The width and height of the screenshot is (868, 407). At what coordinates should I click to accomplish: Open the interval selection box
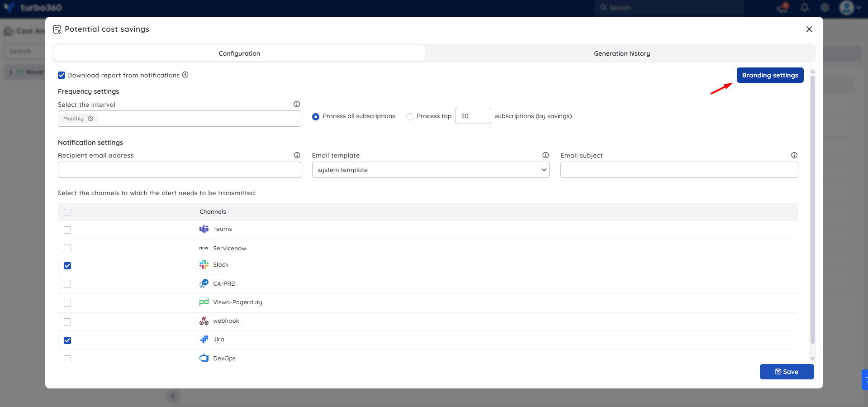pos(180,119)
